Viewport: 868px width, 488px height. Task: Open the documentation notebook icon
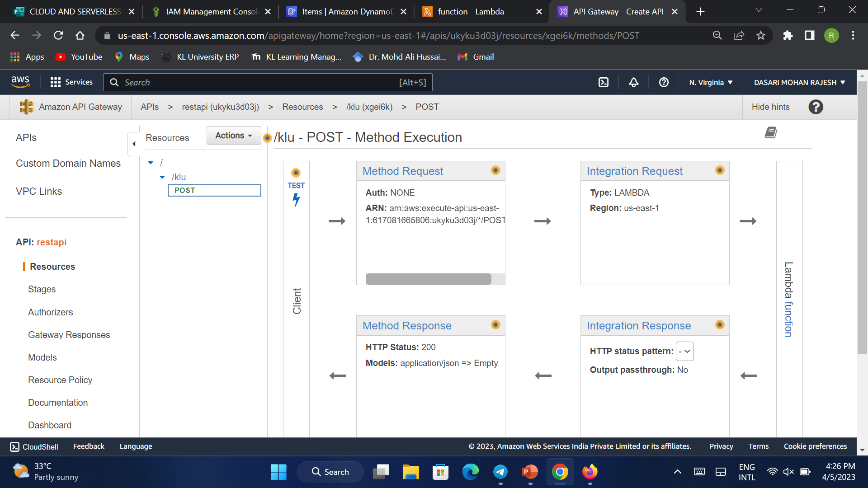[x=771, y=132]
